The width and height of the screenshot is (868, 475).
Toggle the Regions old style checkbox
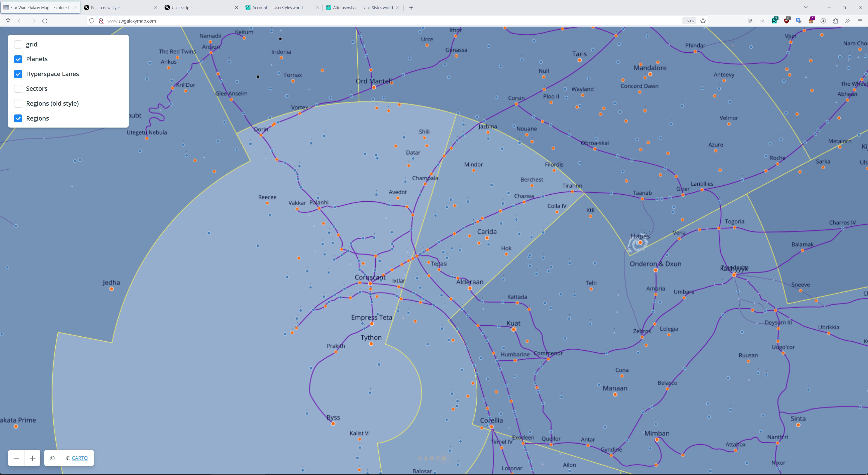coord(18,104)
